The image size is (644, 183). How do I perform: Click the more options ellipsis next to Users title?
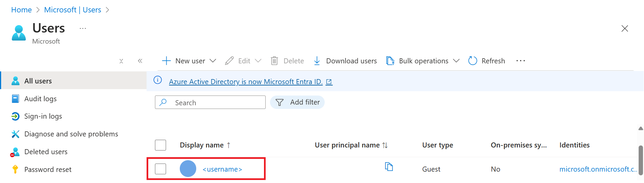tap(83, 28)
